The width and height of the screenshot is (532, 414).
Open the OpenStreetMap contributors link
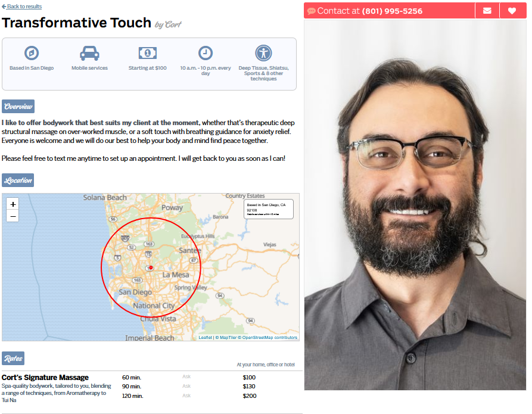pos(270,337)
